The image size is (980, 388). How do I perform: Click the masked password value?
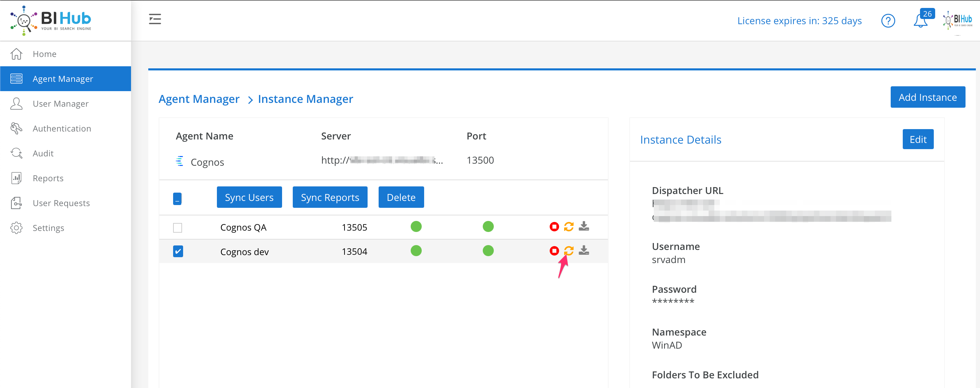(x=673, y=301)
